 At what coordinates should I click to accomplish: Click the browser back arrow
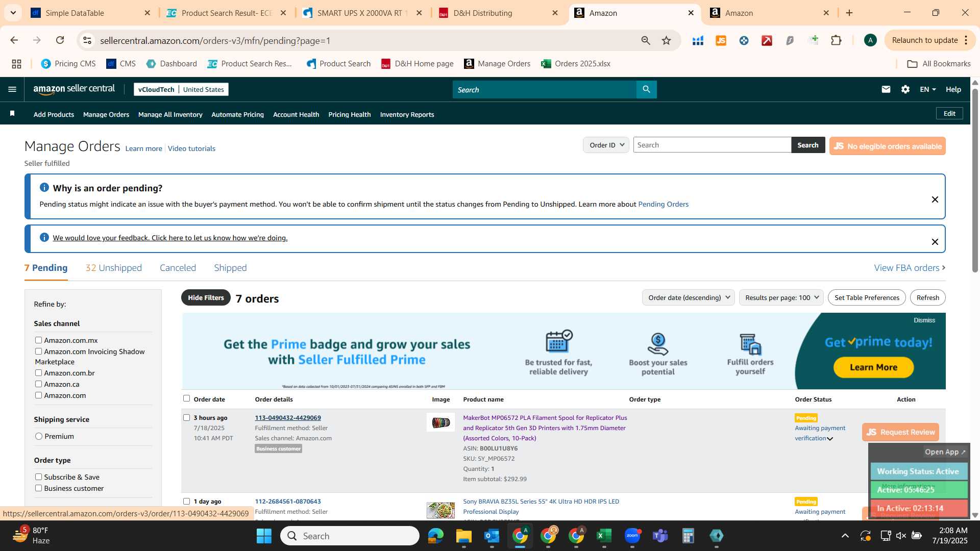14,40
